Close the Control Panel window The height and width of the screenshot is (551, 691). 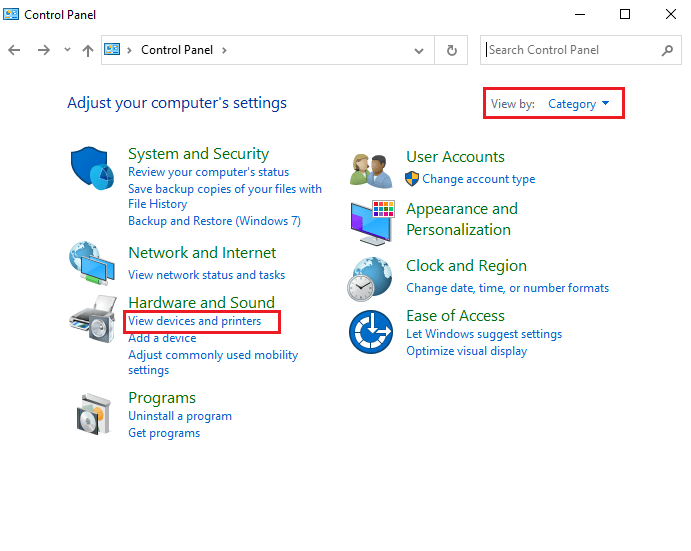point(671,14)
